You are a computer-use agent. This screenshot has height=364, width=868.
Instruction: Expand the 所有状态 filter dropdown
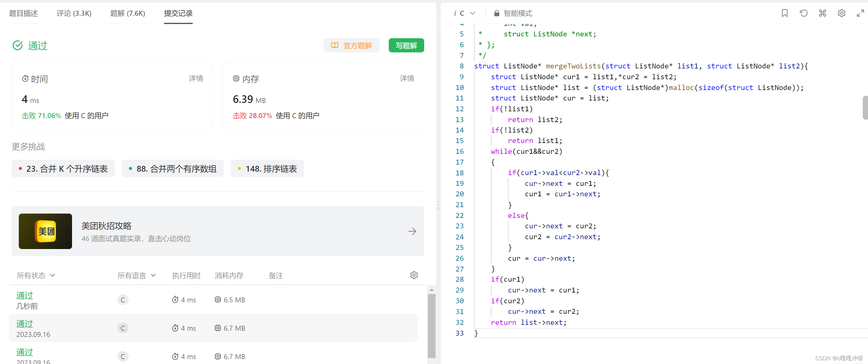[36, 275]
